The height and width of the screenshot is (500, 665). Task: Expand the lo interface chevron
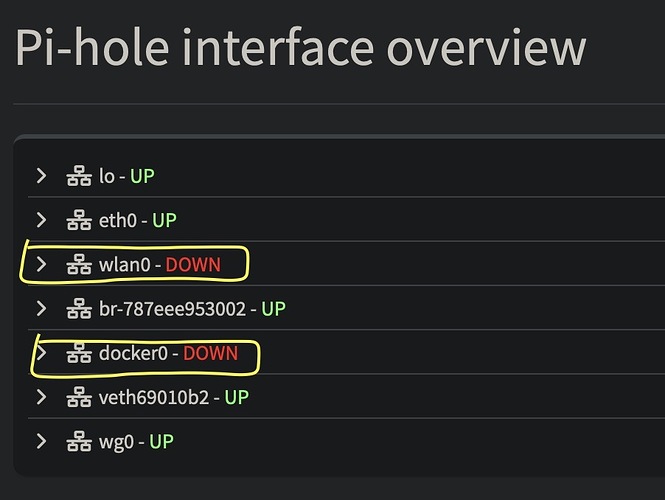(x=41, y=176)
